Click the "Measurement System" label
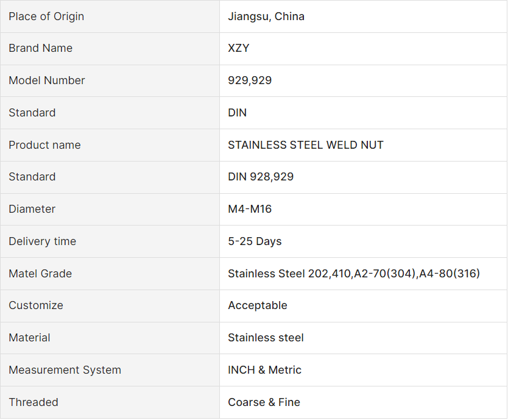 tap(65, 370)
